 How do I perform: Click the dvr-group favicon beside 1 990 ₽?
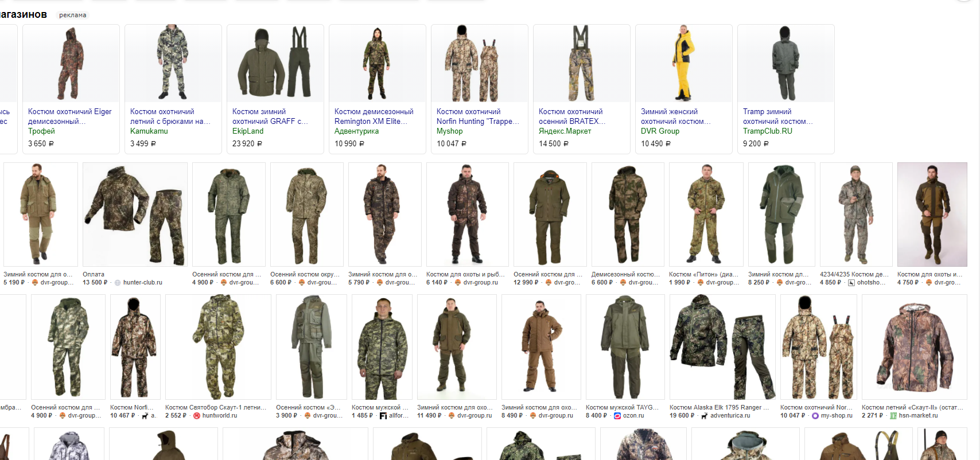point(701,283)
